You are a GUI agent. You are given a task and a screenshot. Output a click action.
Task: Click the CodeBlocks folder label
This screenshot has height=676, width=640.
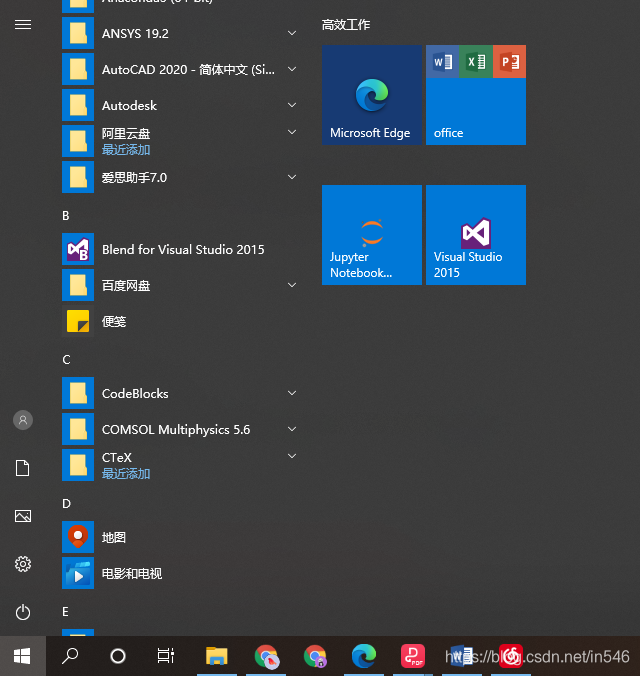coord(135,394)
